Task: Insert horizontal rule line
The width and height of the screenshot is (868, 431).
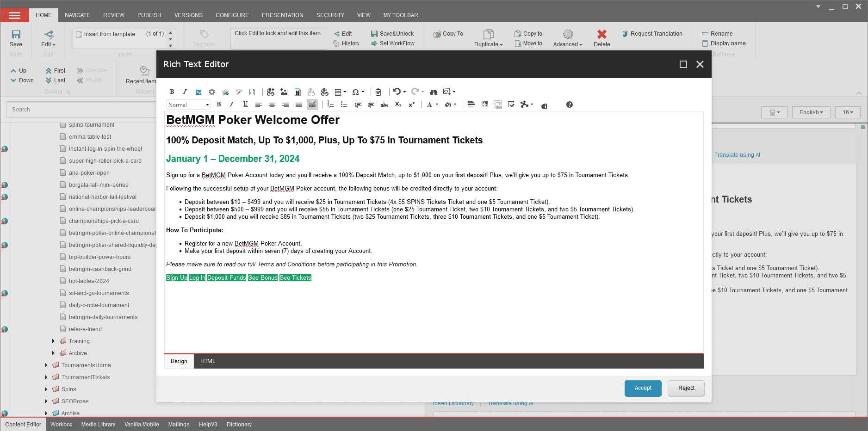Action: click(471, 105)
